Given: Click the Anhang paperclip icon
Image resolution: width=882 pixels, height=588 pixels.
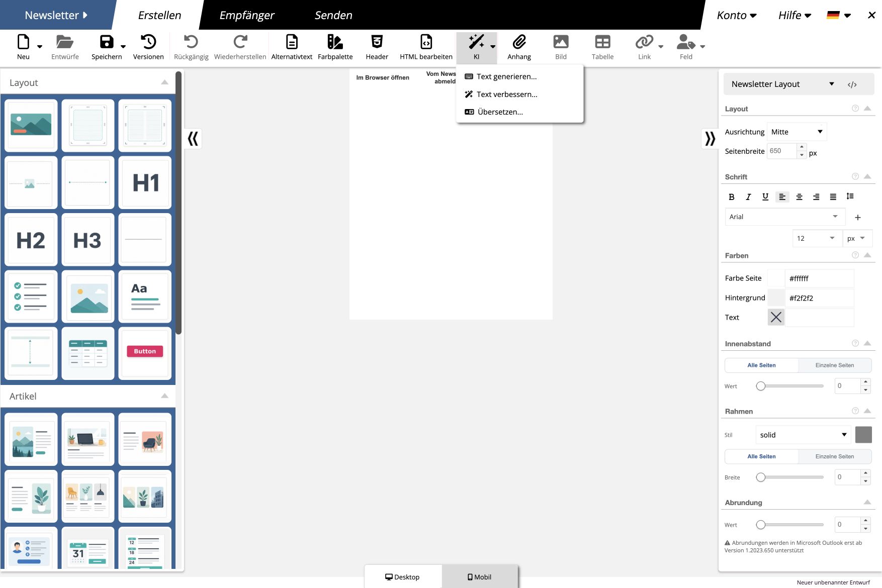Looking at the screenshot, I should click(x=519, y=42).
